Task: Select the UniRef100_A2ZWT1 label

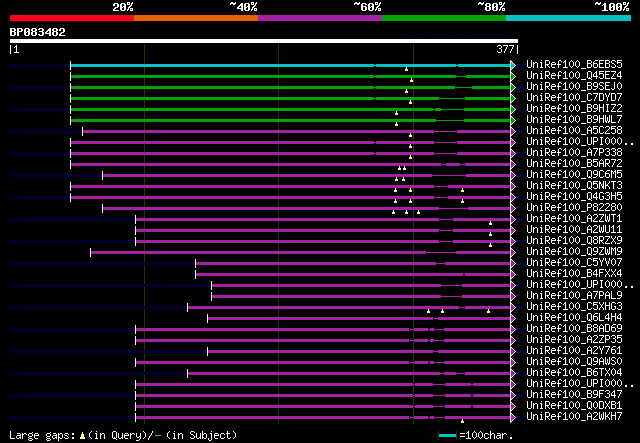Action: 574,219
